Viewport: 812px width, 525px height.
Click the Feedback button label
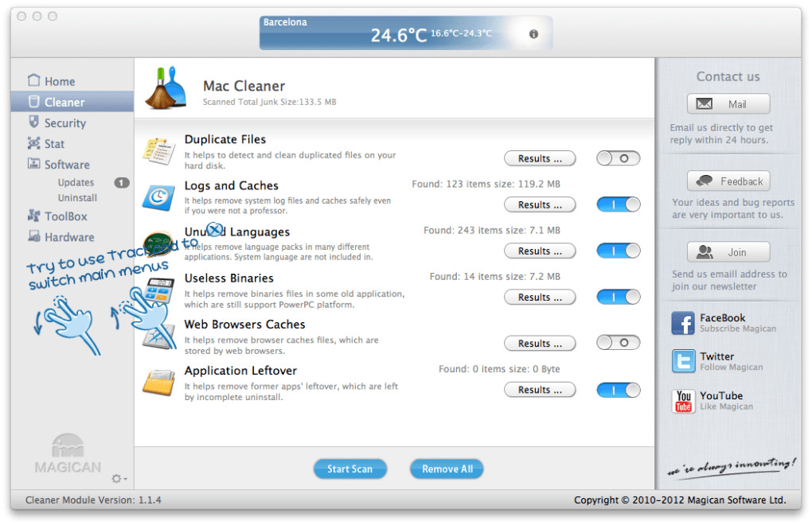pos(742,181)
